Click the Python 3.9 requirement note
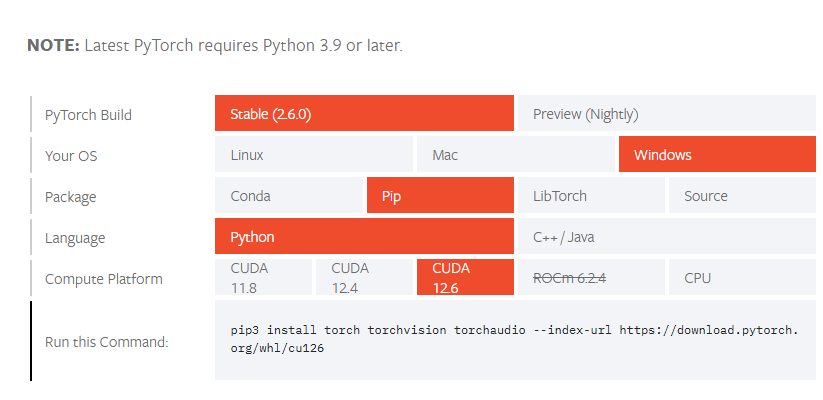The width and height of the screenshot is (823, 400). 215,46
